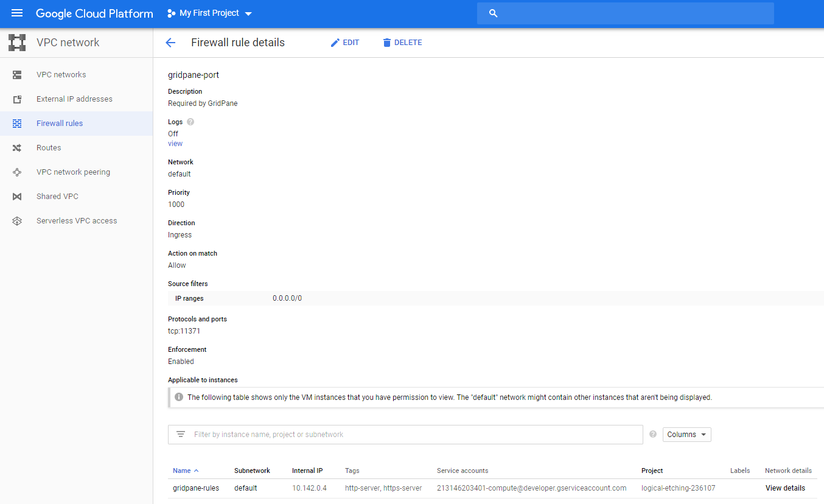Click the search magnifier icon
This screenshot has width=824, height=504.
click(x=494, y=13)
